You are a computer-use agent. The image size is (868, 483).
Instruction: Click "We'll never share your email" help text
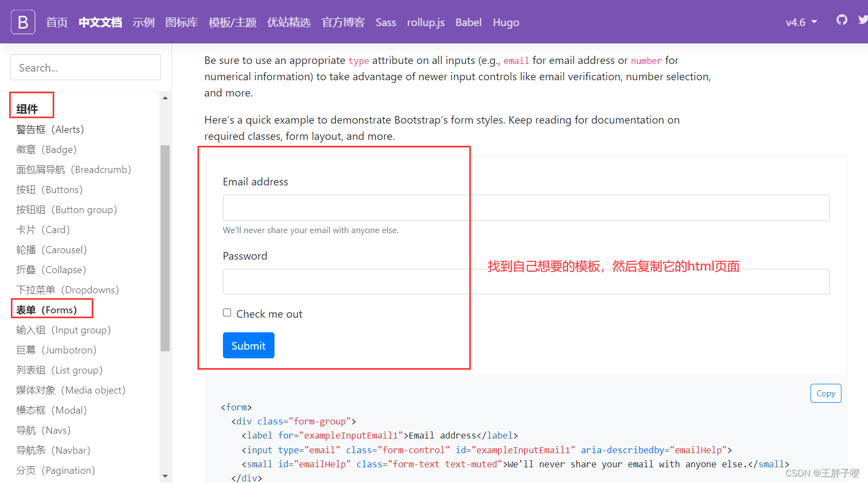(x=310, y=230)
